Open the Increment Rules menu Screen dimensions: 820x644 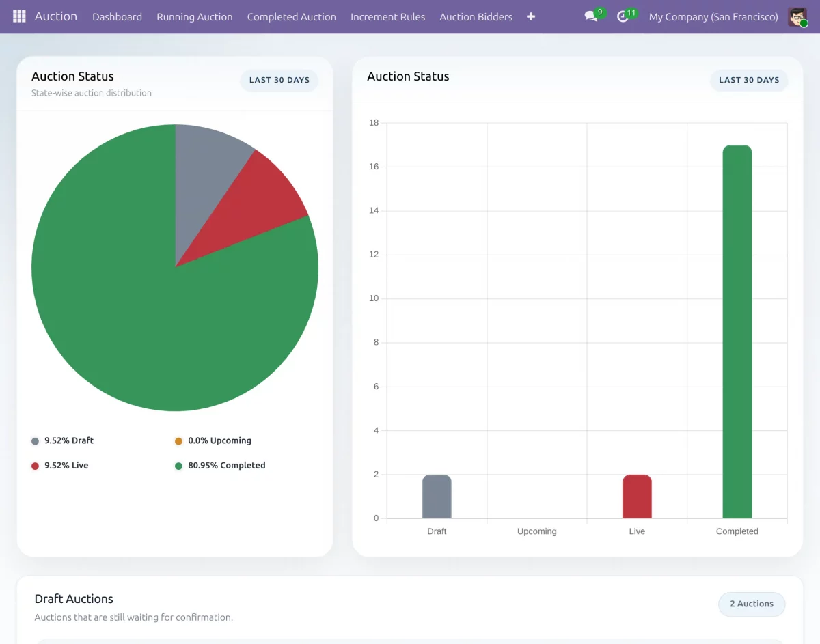(x=388, y=16)
